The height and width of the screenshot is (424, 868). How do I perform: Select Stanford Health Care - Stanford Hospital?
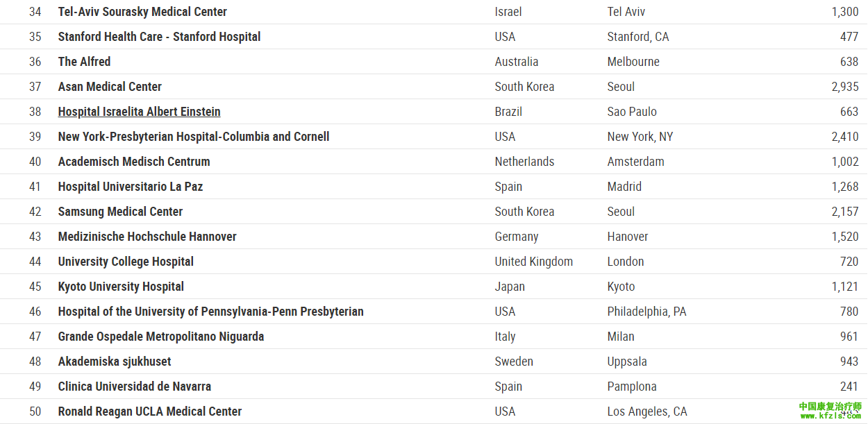point(159,37)
